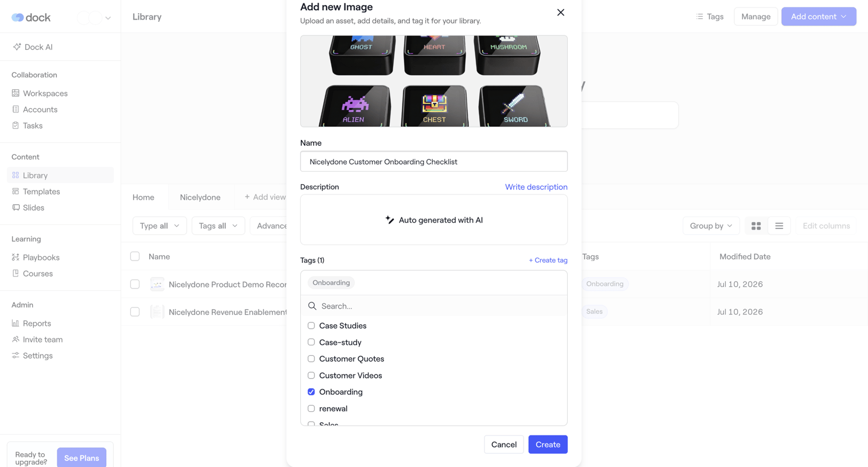
Task: Open the Advanced filter control
Action: [x=269, y=226]
